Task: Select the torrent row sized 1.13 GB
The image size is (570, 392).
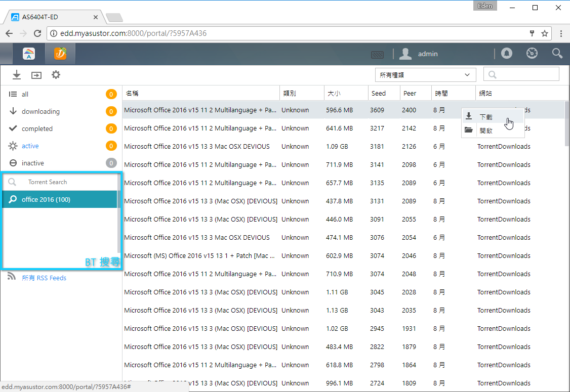Action: point(344,310)
